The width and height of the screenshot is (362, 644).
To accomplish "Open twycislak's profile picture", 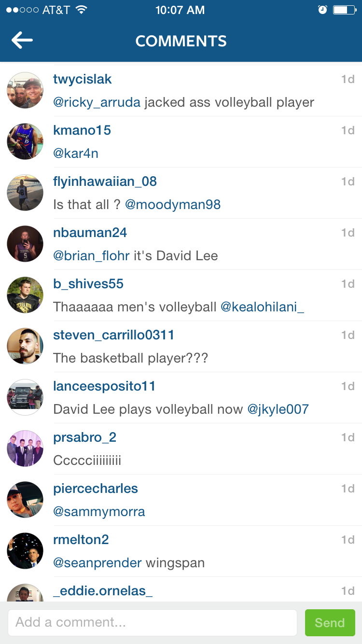I will click(x=25, y=90).
